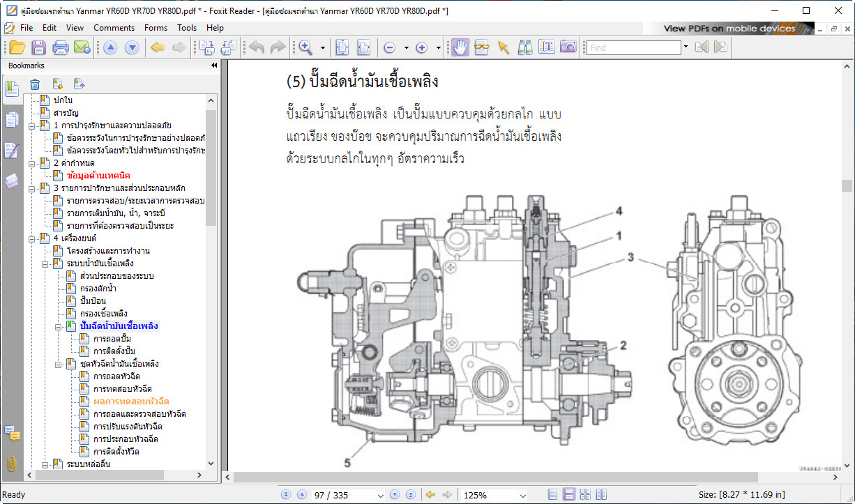
Task: Switch to Single Page layout
Action: [x=553, y=495]
